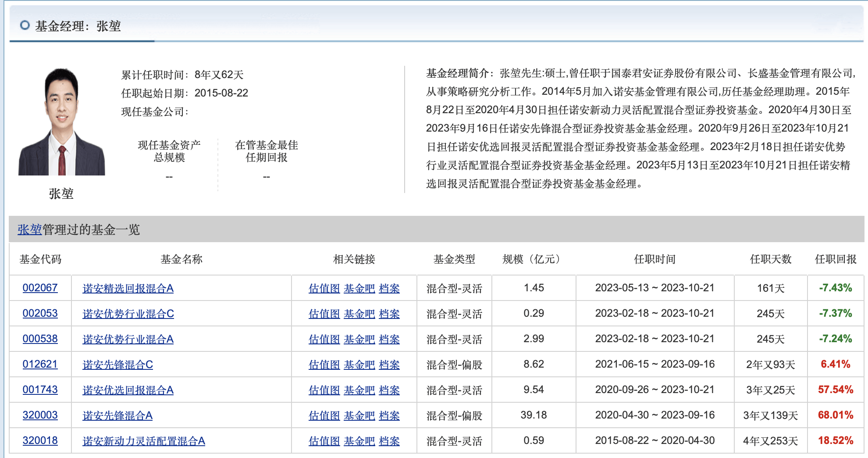Open 档案 for 诺安优势行业混合A

click(x=389, y=339)
